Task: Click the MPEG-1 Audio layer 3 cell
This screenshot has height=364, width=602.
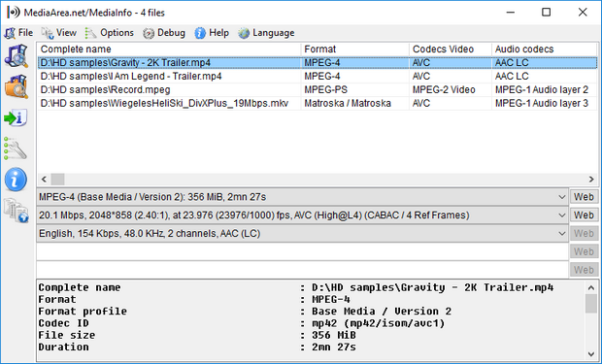Action: click(x=542, y=103)
